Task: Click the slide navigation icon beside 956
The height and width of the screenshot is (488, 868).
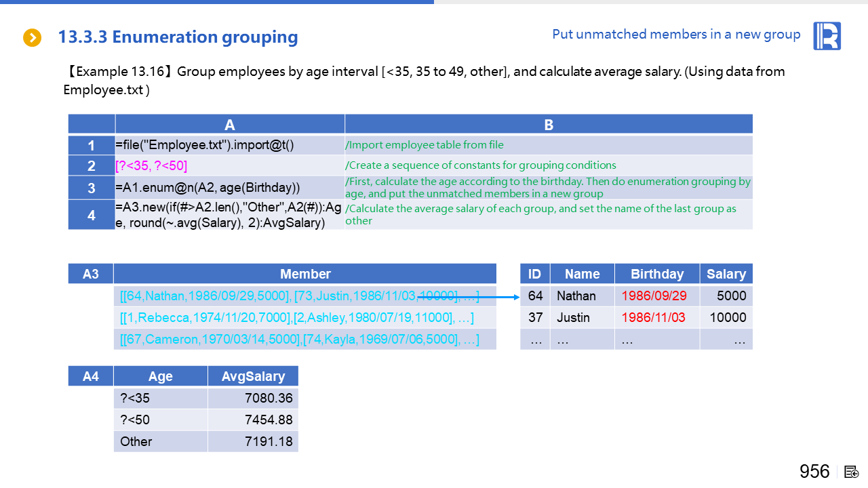Action: tap(852, 472)
